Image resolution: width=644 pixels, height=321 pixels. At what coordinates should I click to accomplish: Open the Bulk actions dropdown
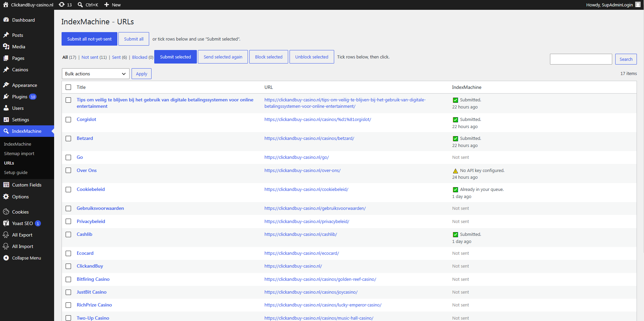click(x=96, y=74)
